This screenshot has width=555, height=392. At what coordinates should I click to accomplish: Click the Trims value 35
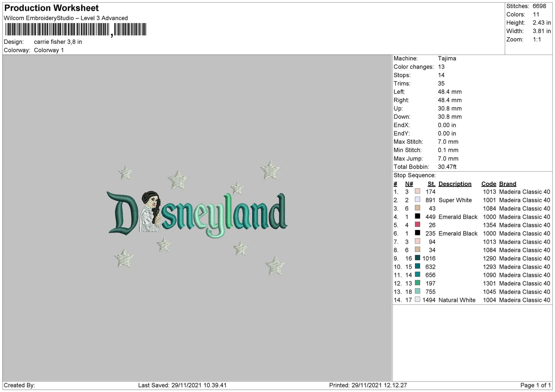click(x=441, y=83)
